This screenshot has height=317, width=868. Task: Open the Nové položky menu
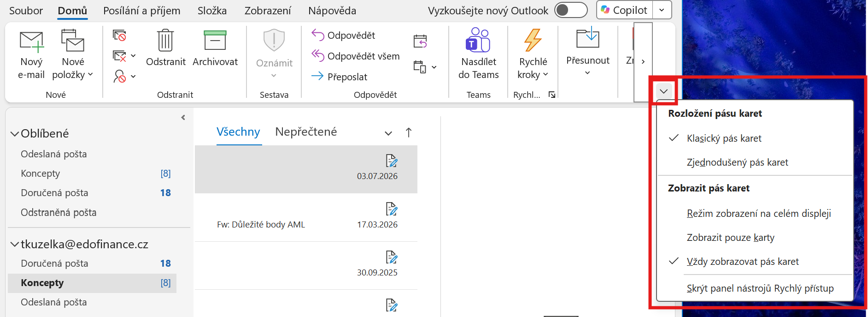coord(72,54)
